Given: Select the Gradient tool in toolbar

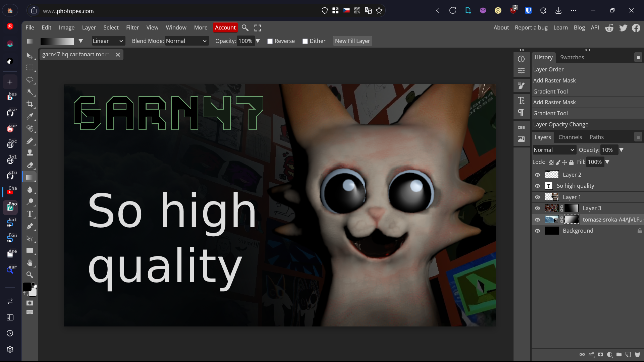Looking at the screenshot, I should [x=30, y=177].
